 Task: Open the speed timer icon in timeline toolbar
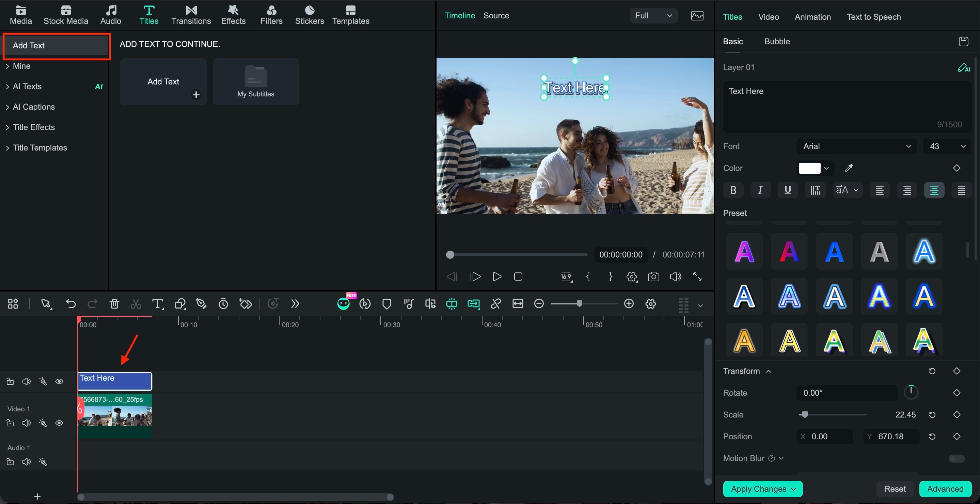click(x=223, y=303)
